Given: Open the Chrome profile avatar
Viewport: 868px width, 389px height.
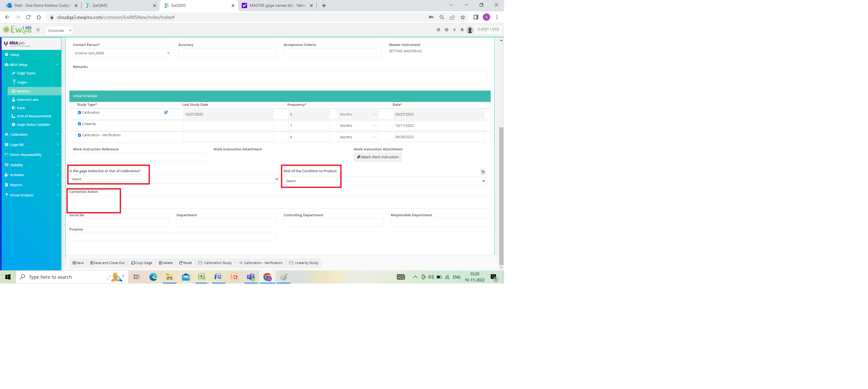Looking at the screenshot, I should point(487,17).
